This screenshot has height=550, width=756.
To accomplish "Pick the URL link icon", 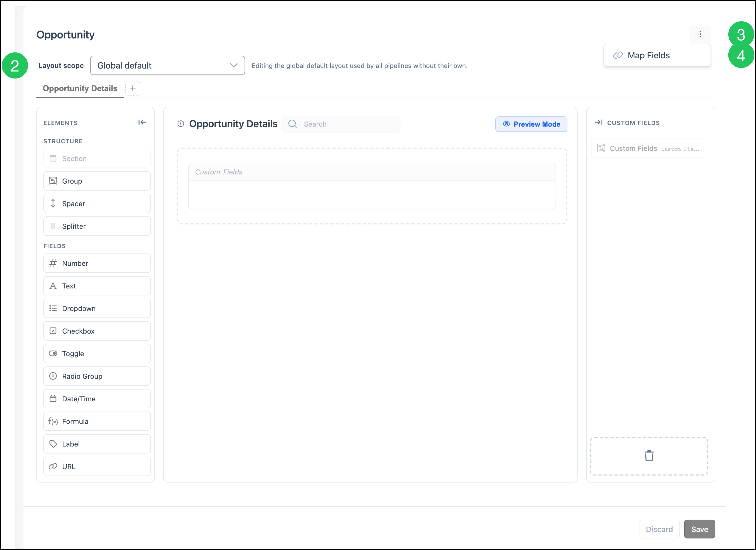I will point(53,466).
